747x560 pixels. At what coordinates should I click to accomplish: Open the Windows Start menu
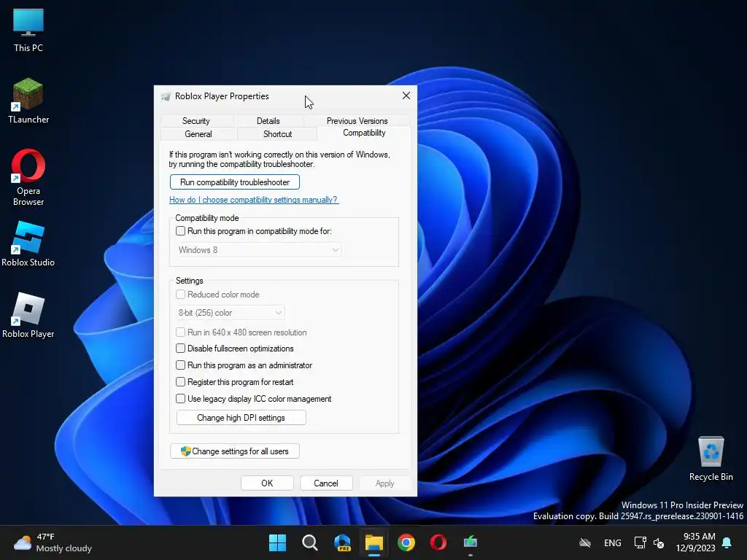277,542
